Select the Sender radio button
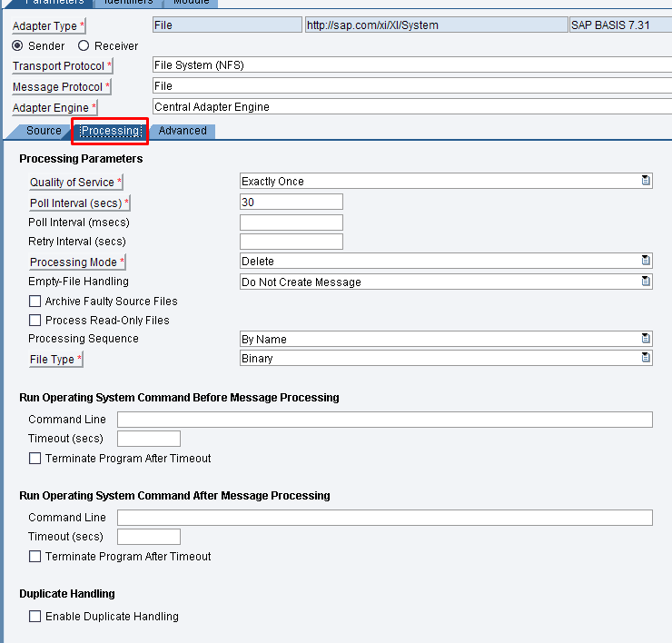 17,45
